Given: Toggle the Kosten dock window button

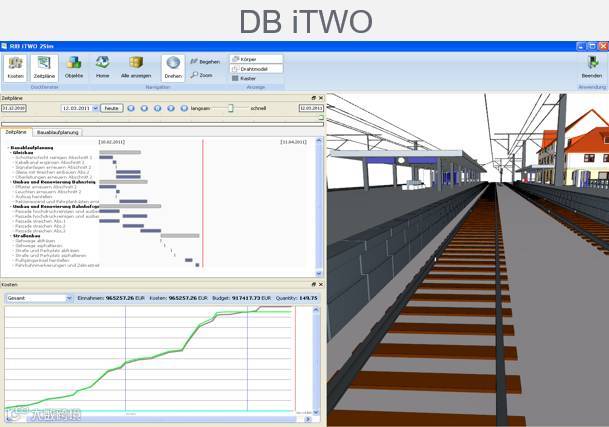Looking at the screenshot, I should pos(16,68).
